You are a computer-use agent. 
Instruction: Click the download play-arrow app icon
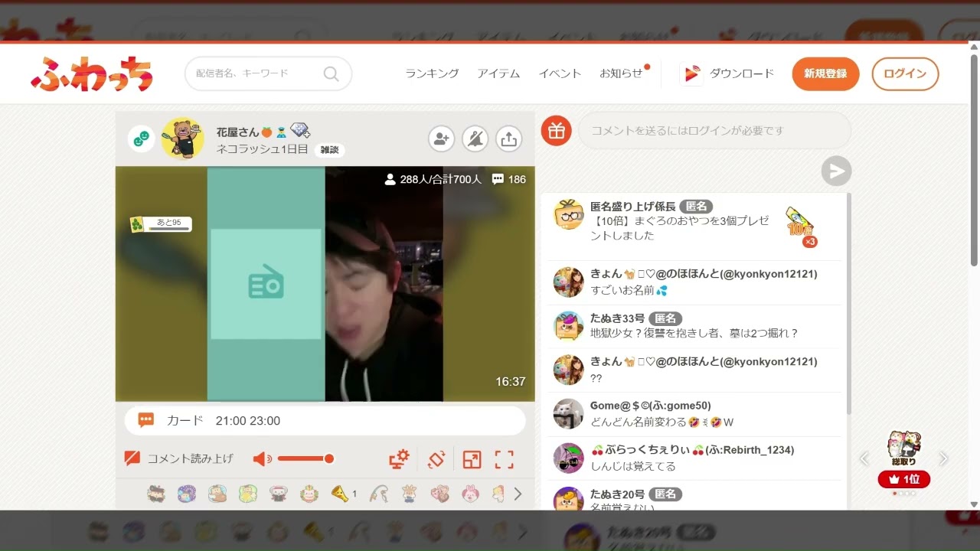pos(691,73)
